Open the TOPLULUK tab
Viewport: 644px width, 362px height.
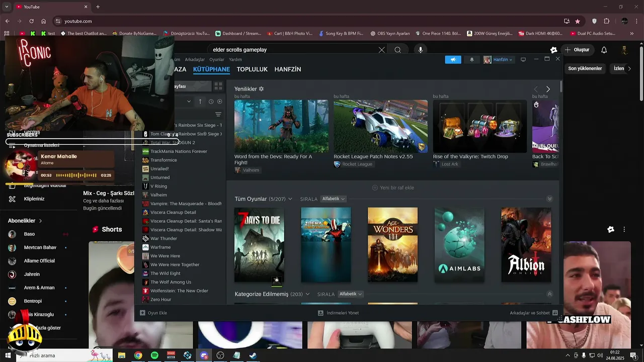252,69
